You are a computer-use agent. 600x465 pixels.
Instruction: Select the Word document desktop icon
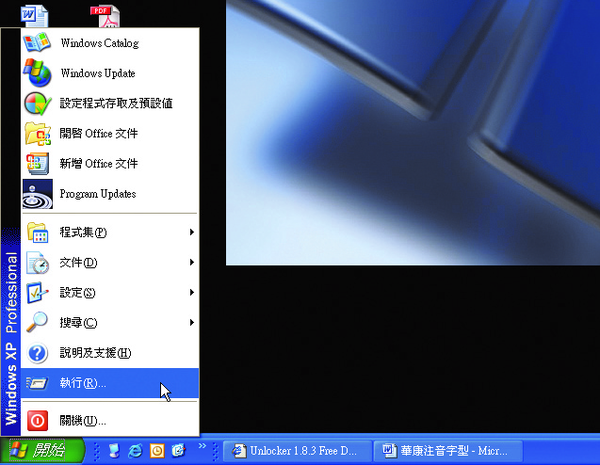[34, 16]
